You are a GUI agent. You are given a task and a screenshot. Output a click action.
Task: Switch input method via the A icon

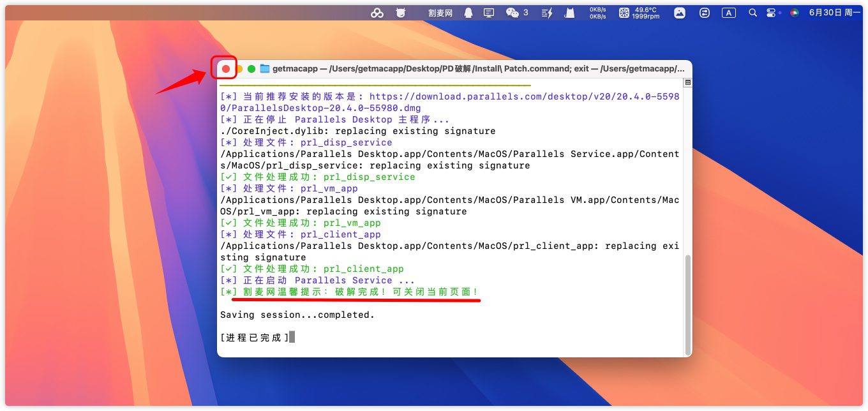click(728, 13)
